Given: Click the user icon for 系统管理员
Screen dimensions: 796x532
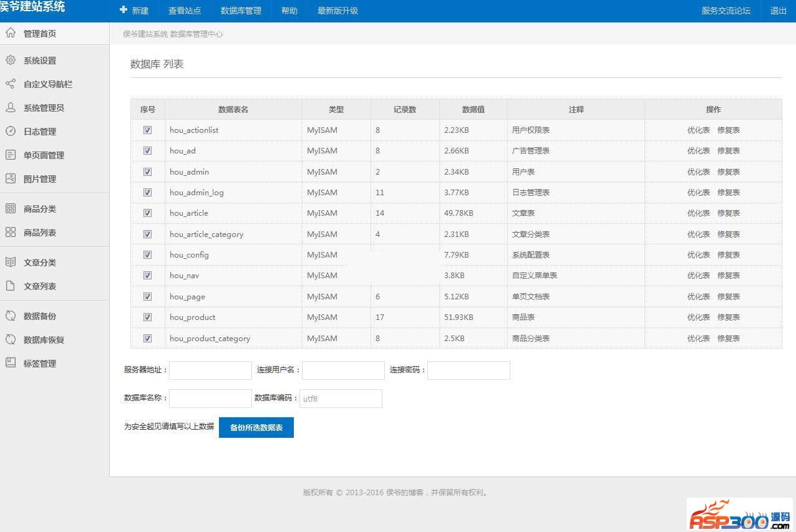Looking at the screenshot, I should click(11, 108).
